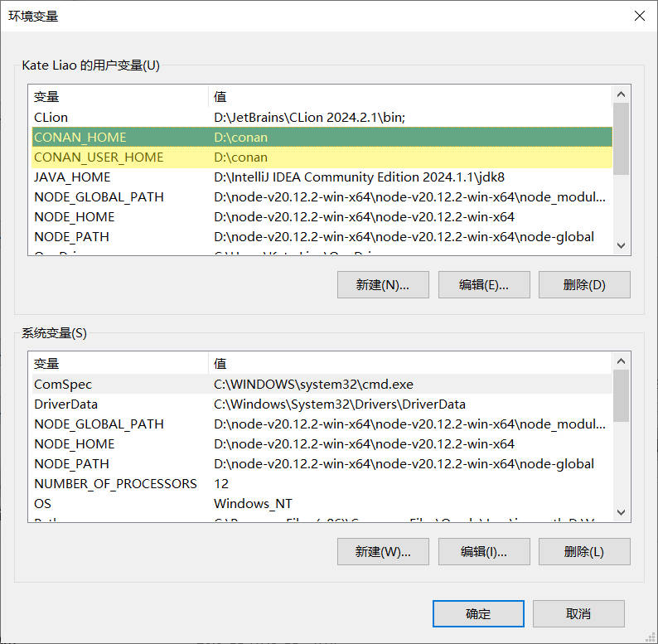Image resolution: width=658 pixels, height=644 pixels.
Task: Close the 环境变量 dialog window
Action: point(638,16)
